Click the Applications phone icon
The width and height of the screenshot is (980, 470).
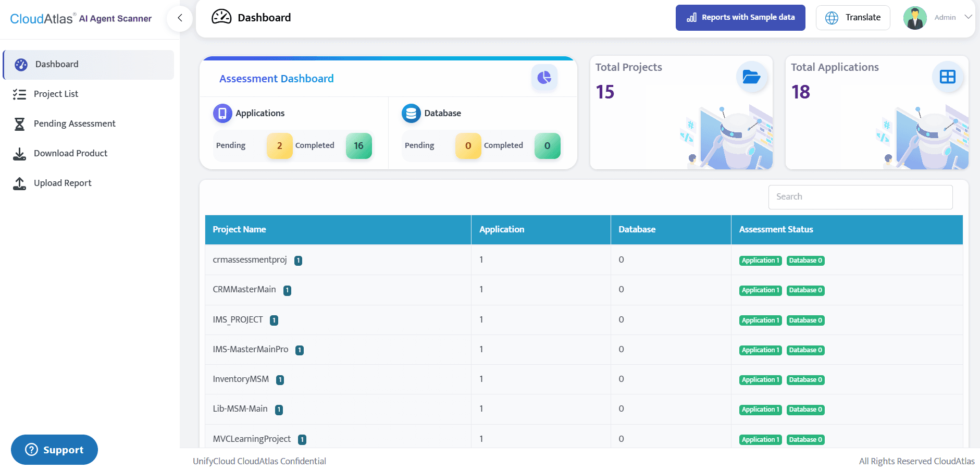(222, 113)
